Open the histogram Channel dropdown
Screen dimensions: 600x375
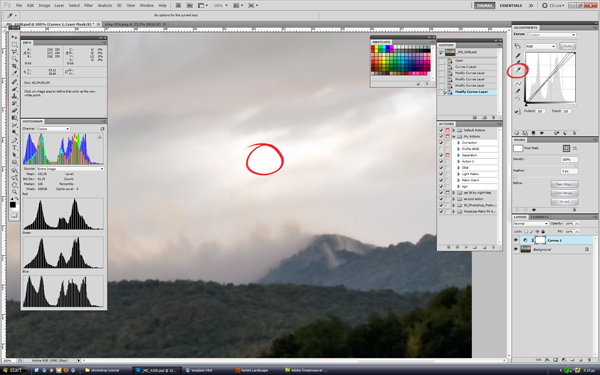[53, 129]
